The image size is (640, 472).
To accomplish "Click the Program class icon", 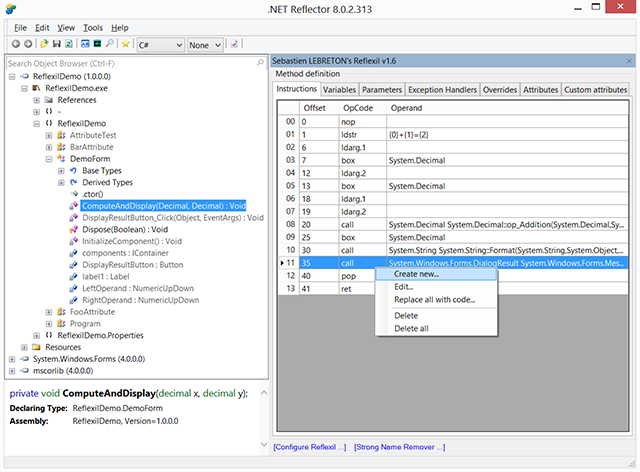I will [61, 324].
